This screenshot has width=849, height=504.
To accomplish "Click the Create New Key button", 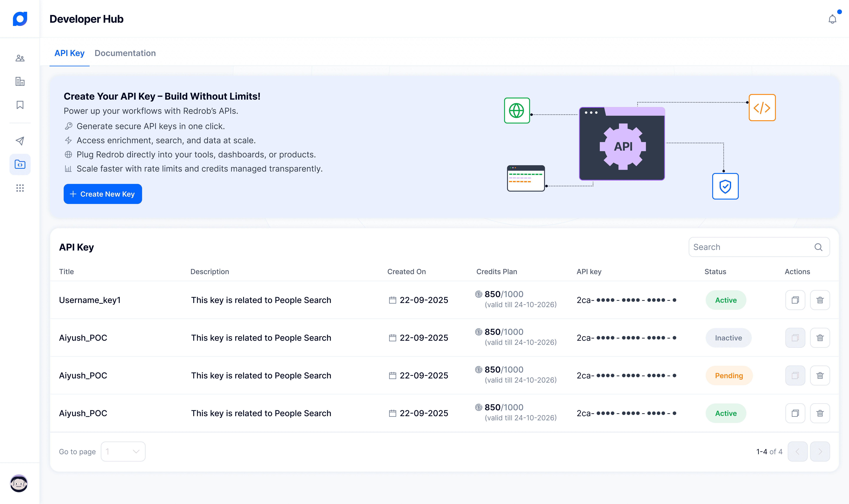I will (103, 194).
